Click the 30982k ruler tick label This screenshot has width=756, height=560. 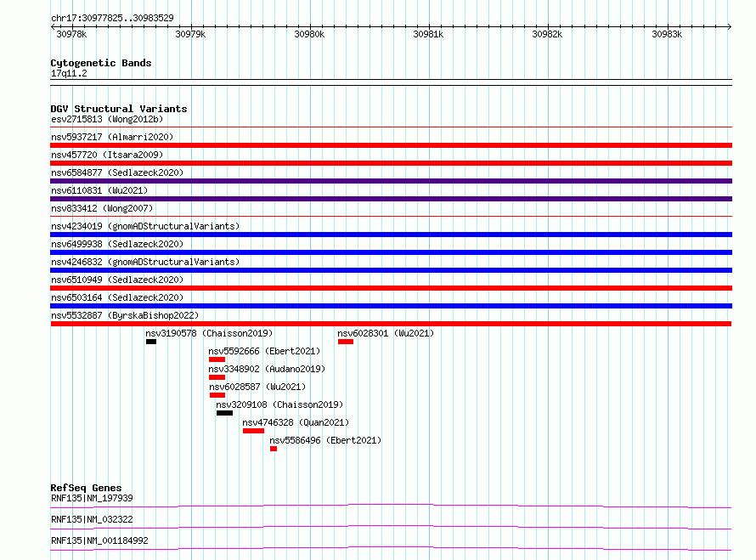(x=547, y=34)
